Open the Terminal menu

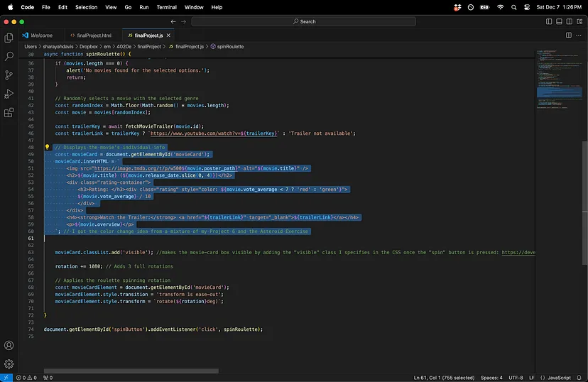pos(166,7)
